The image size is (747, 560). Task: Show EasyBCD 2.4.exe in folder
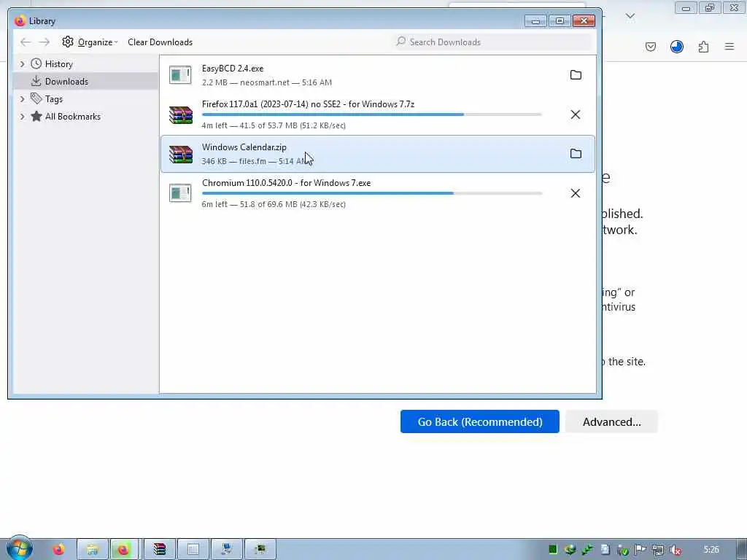point(576,75)
